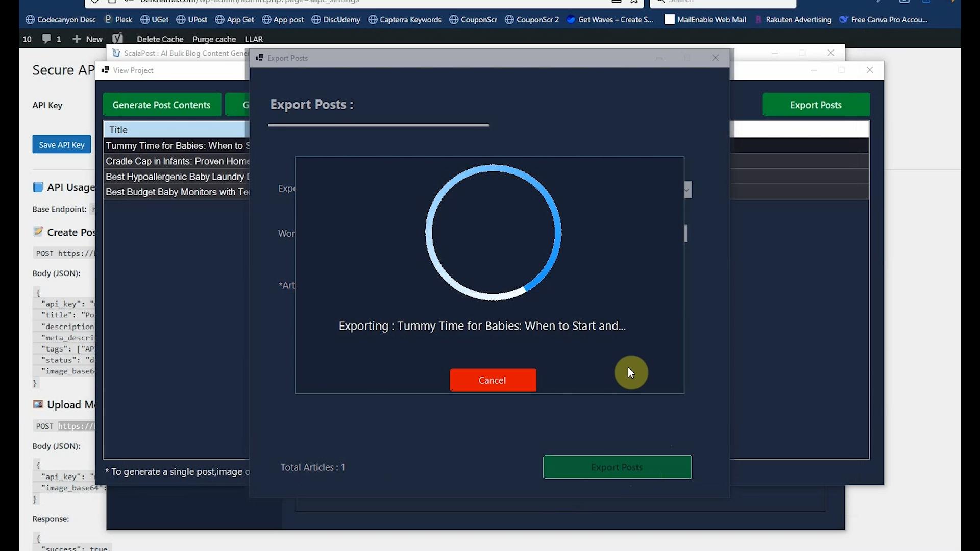Click Generate Post Contents

162,105
